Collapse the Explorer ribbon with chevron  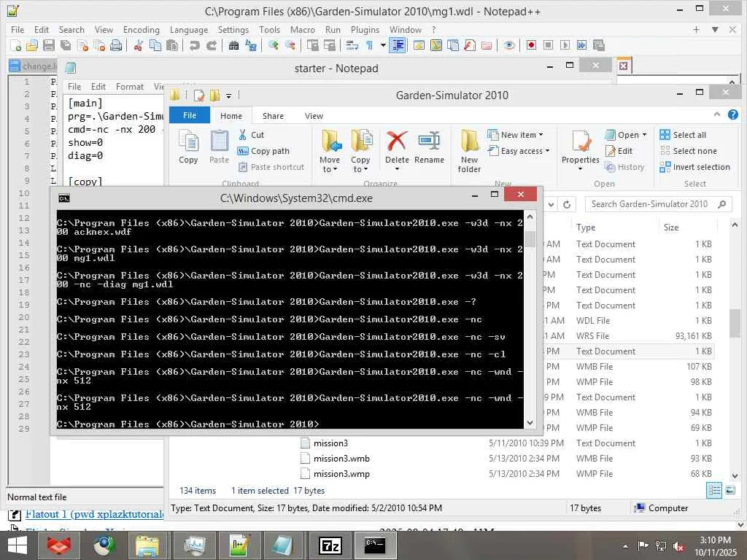point(717,114)
